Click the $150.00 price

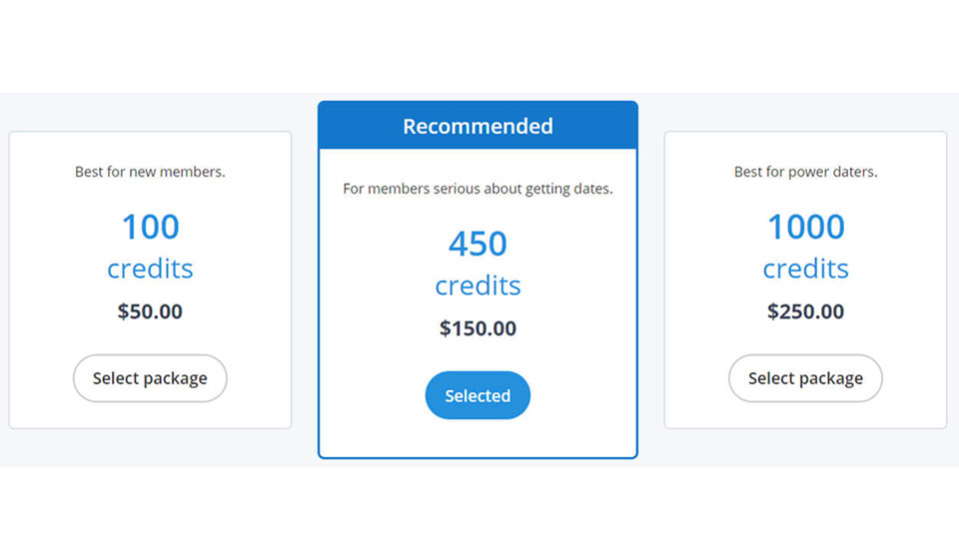[478, 328]
